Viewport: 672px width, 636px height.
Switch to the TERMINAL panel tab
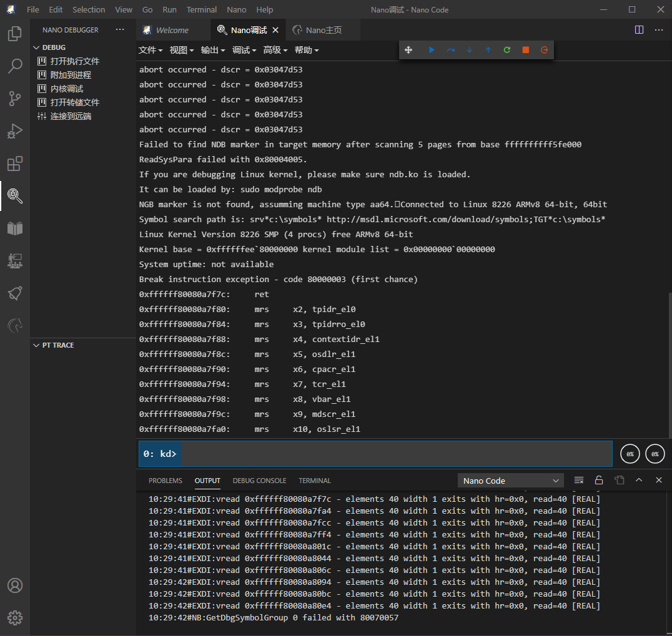315,481
